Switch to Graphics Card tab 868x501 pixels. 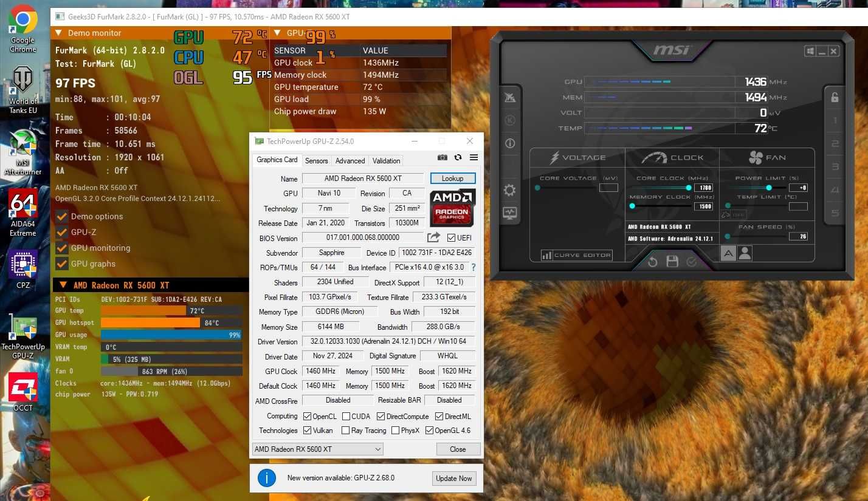click(x=277, y=160)
